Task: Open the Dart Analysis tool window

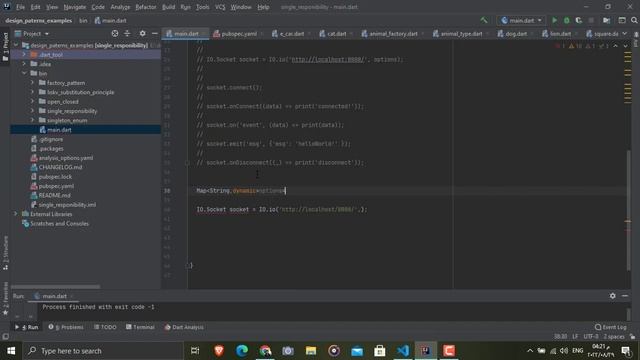Action: coord(184,327)
